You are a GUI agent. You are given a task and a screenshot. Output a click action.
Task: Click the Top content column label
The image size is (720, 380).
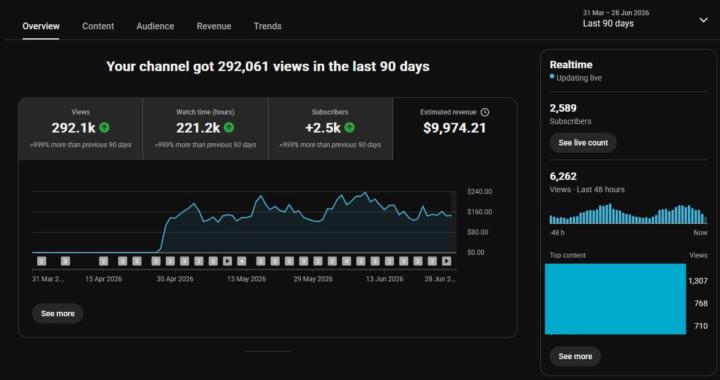point(568,255)
